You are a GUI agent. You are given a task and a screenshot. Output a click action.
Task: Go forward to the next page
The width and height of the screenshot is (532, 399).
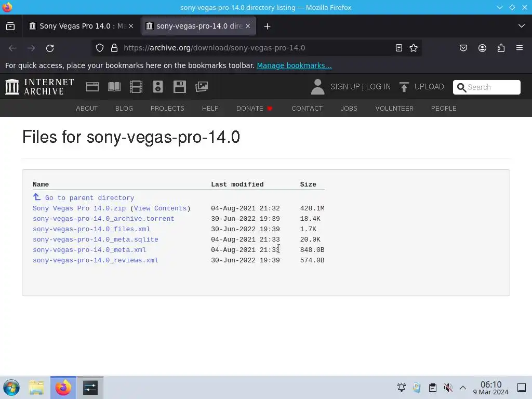coord(31,48)
